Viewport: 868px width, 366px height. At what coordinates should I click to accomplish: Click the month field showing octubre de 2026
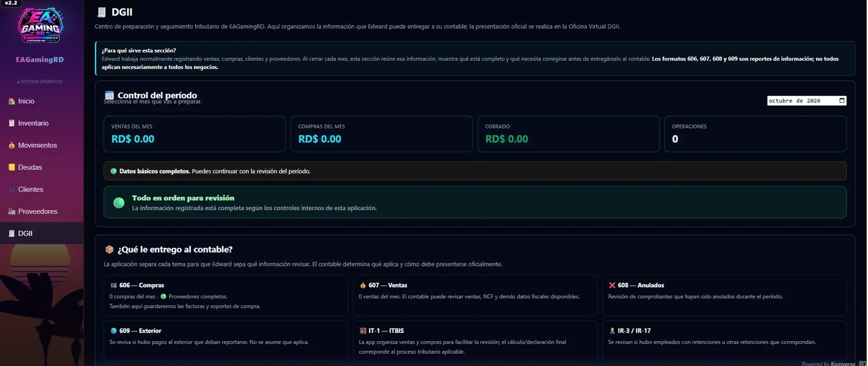[x=807, y=101]
